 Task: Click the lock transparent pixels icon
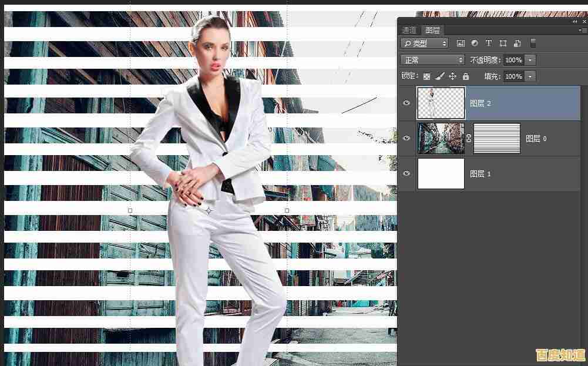pyautogui.click(x=427, y=76)
